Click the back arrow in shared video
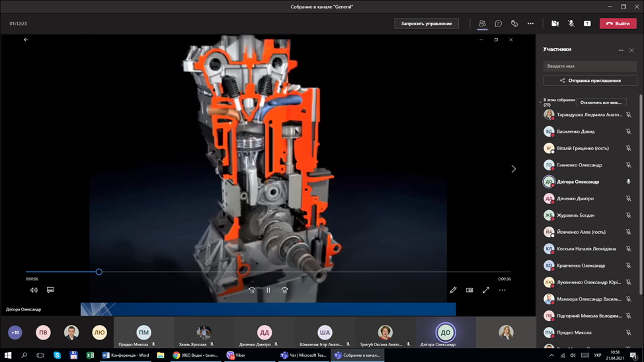Screen dimensions: 644x362 click(x=26, y=40)
